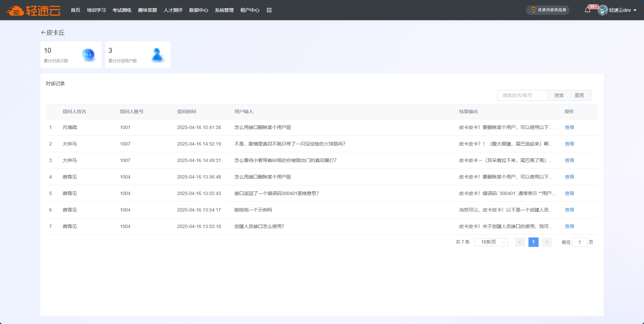Click the user avatar icon
The image size is (644, 324).
coord(603,10)
